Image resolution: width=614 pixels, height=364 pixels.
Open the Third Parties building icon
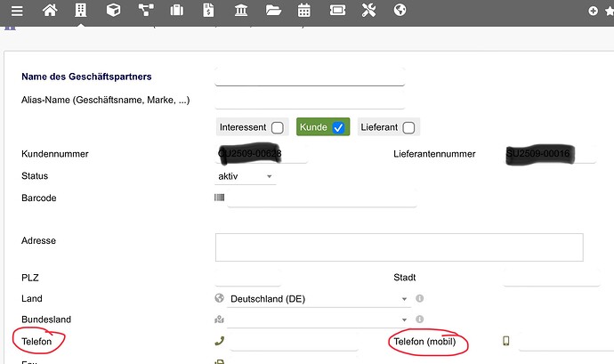(x=81, y=10)
